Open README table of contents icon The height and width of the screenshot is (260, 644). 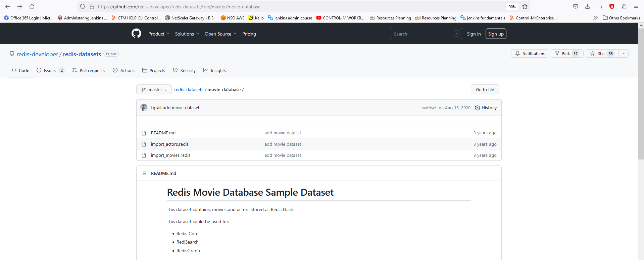144,173
